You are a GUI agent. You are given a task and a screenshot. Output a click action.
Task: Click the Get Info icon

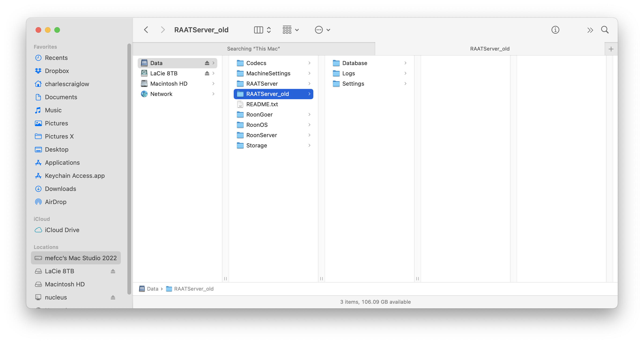coord(555,30)
